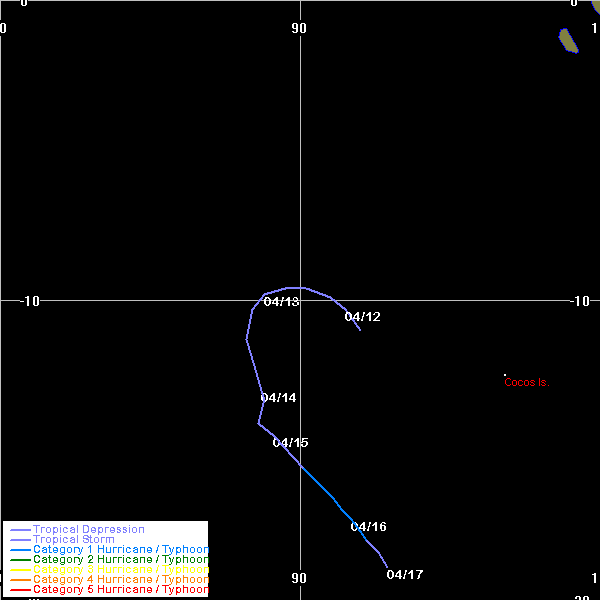Image resolution: width=600 pixels, height=600 pixels.
Task: Click the 04/12 date marker on track
Action: (x=362, y=317)
